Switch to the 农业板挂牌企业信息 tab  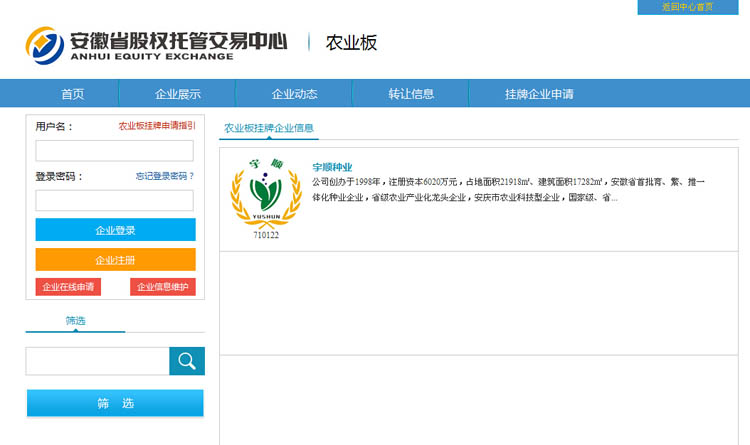coord(269,128)
